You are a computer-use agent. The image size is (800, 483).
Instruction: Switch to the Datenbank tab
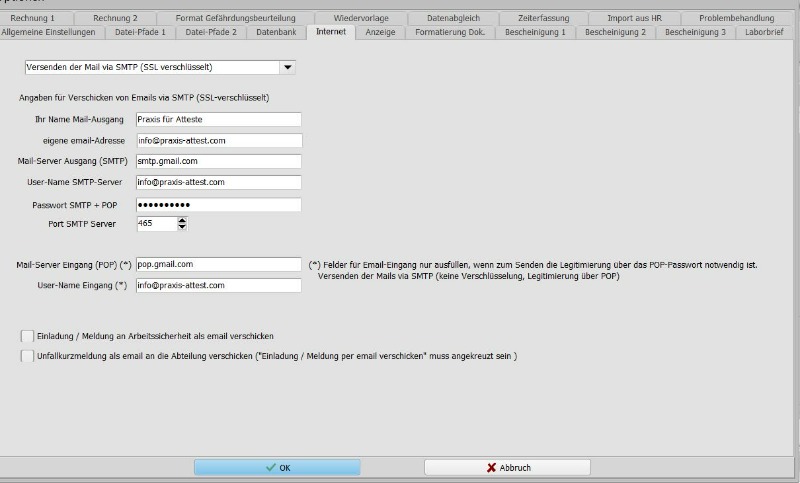coord(276,33)
